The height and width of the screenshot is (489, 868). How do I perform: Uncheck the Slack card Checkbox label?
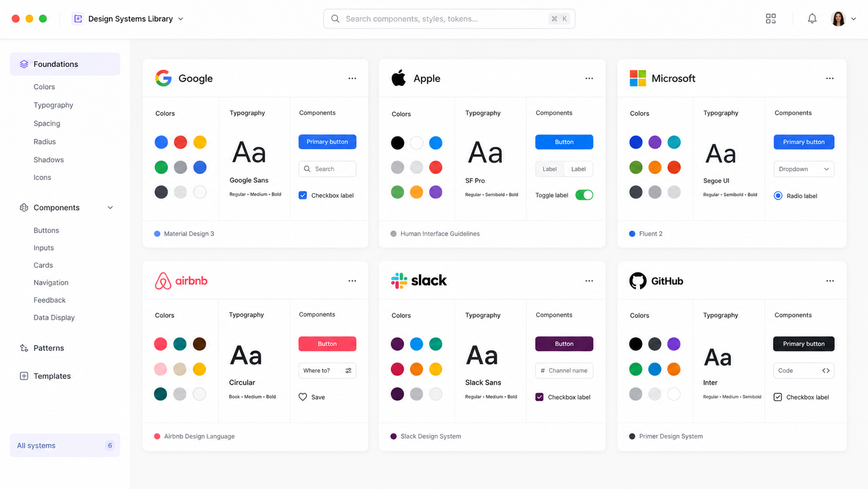tap(539, 397)
